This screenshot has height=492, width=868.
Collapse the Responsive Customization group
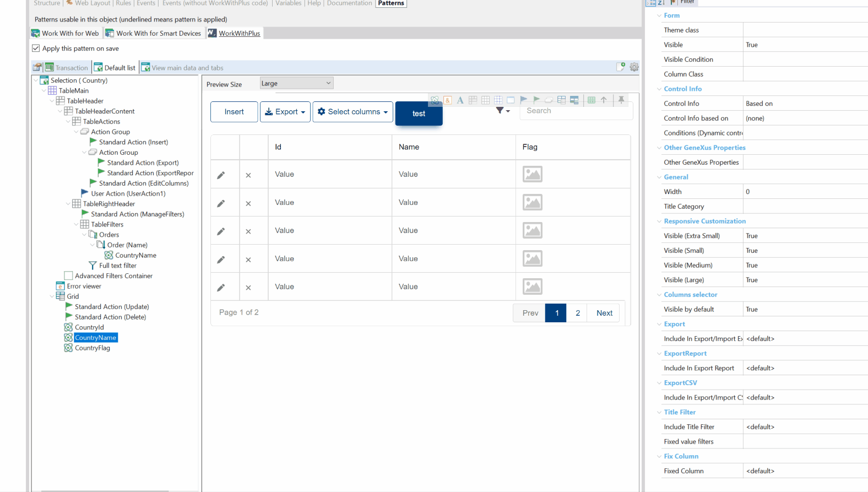point(659,221)
